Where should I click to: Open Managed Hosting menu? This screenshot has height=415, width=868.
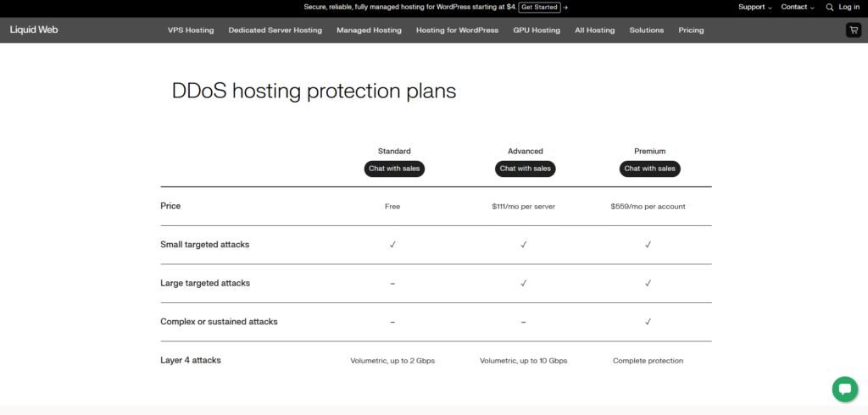coord(369,30)
